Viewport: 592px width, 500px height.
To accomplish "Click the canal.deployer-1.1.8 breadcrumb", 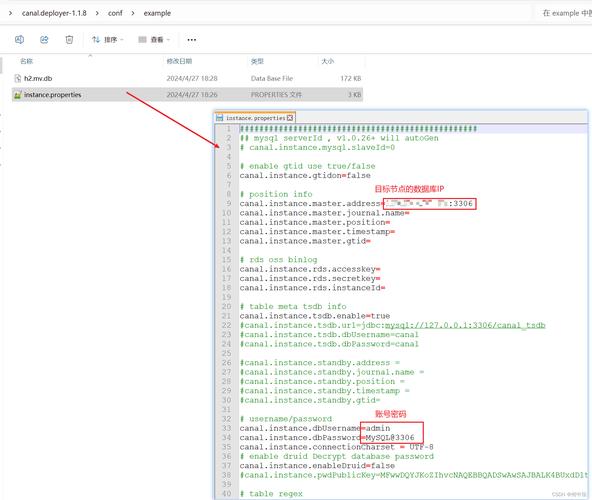I will tap(54, 13).
